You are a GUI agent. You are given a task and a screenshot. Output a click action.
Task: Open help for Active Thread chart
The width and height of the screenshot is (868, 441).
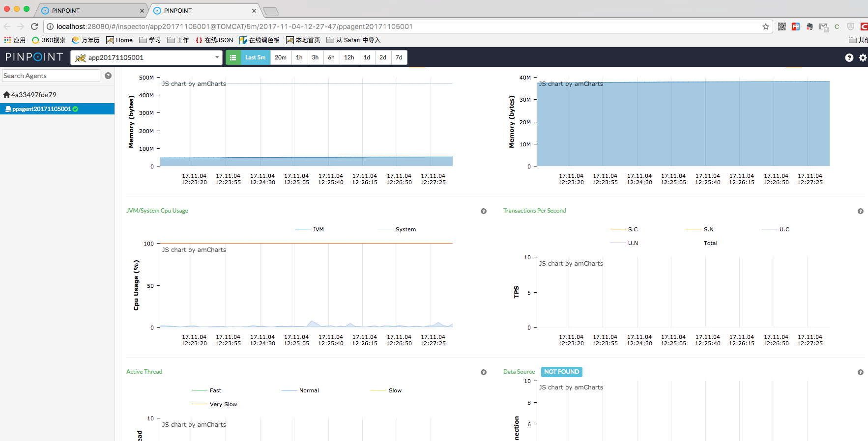484,372
